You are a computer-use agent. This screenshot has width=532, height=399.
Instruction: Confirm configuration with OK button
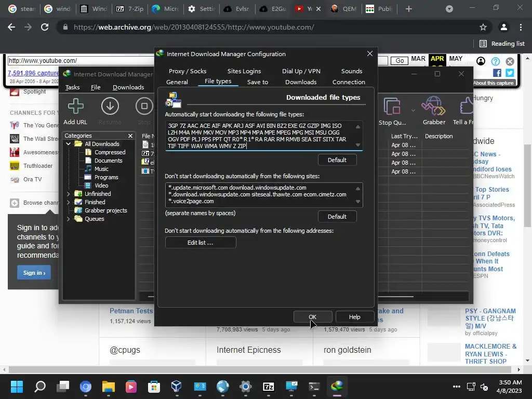(x=312, y=317)
